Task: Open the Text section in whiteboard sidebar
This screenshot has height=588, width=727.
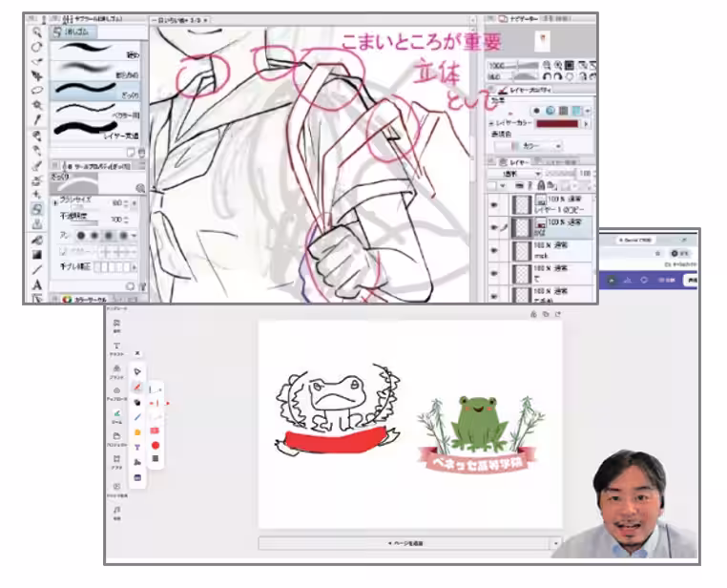Action: pyautogui.click(x=116, y=348)
